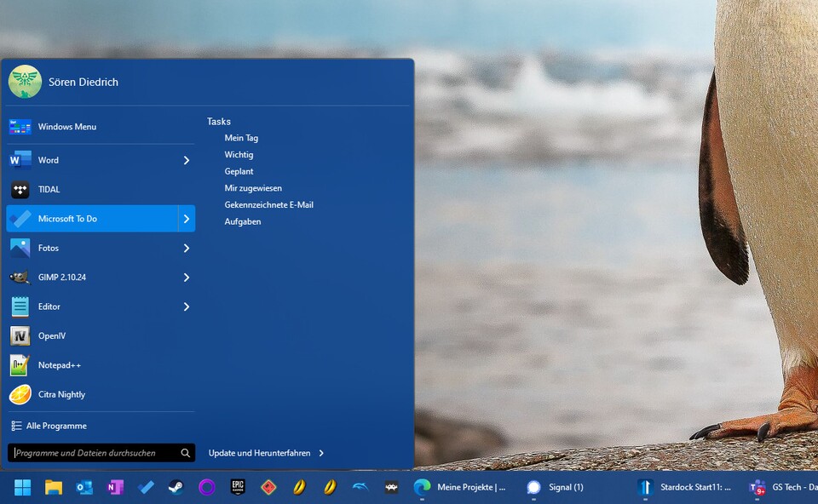Open Outlook from the taskbar

click(84, 487)
